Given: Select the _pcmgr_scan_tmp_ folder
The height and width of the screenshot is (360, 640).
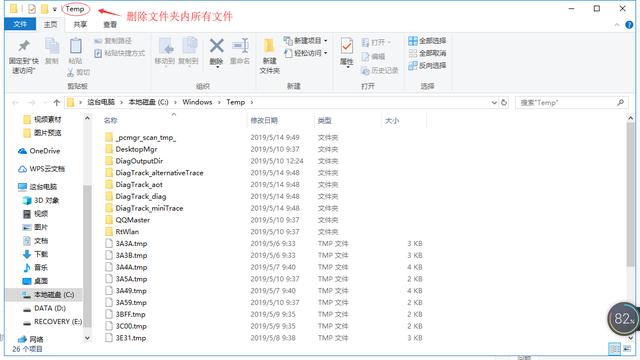Looking at the screenshot, I should 140,137.
